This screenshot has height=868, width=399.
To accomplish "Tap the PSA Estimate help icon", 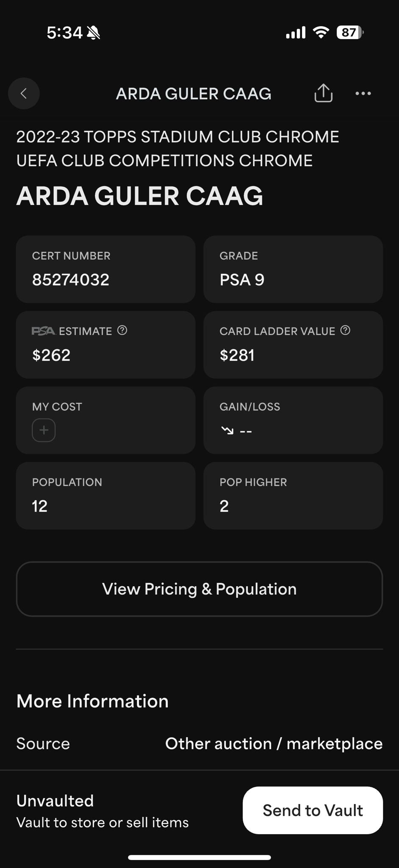I will (x=122, y=330).
